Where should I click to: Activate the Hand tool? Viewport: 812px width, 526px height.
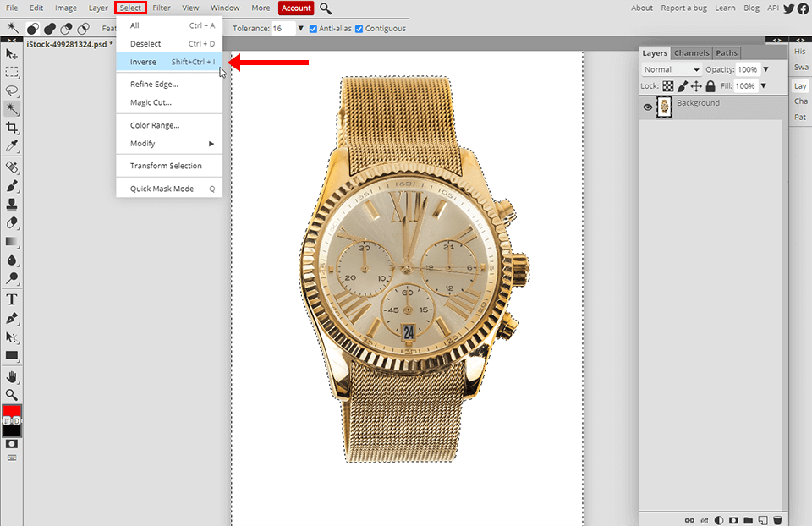[12, 376]
